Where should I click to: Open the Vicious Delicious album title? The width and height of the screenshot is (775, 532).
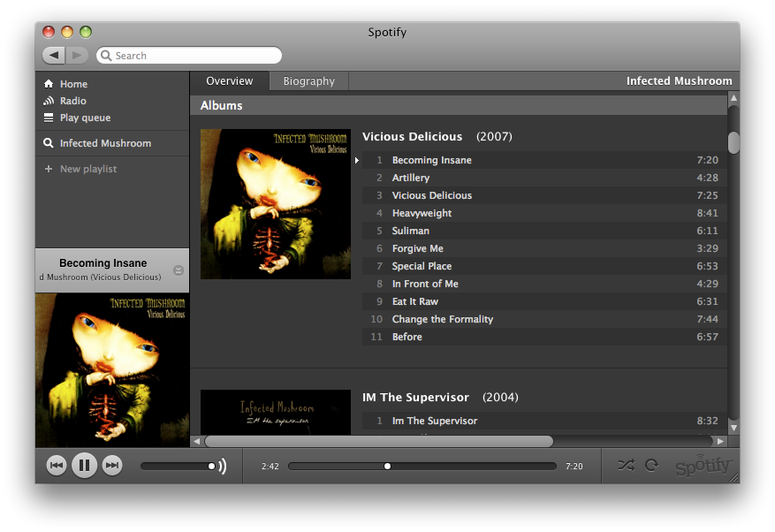point(412,136)
